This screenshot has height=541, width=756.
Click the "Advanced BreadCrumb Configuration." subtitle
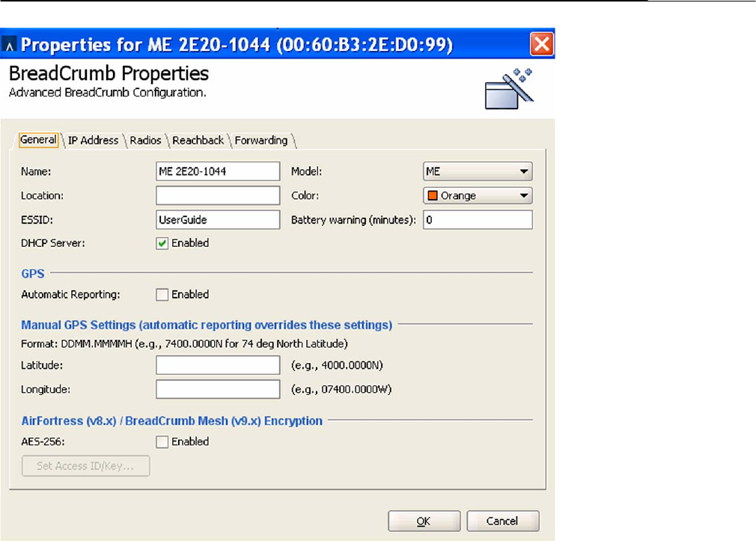click(x=108, y=93)
